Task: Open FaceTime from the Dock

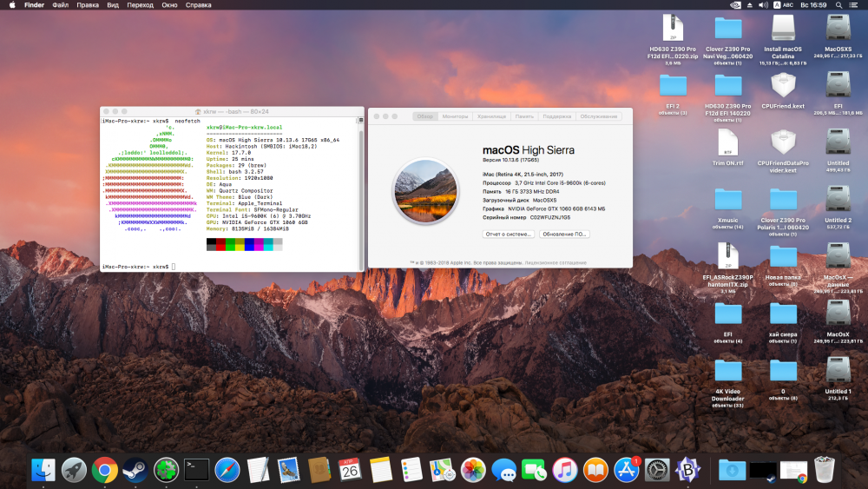Action: point(534,470)
